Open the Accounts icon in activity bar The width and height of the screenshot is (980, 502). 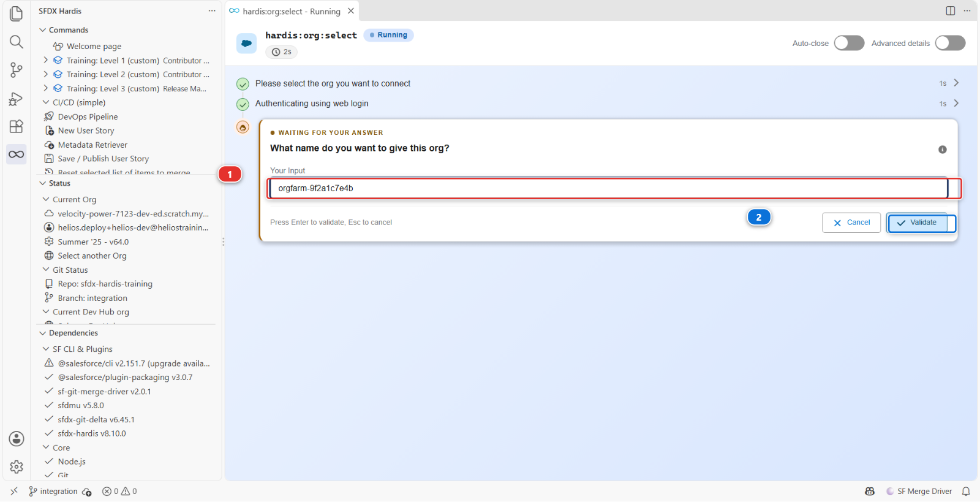pos(17,439)
